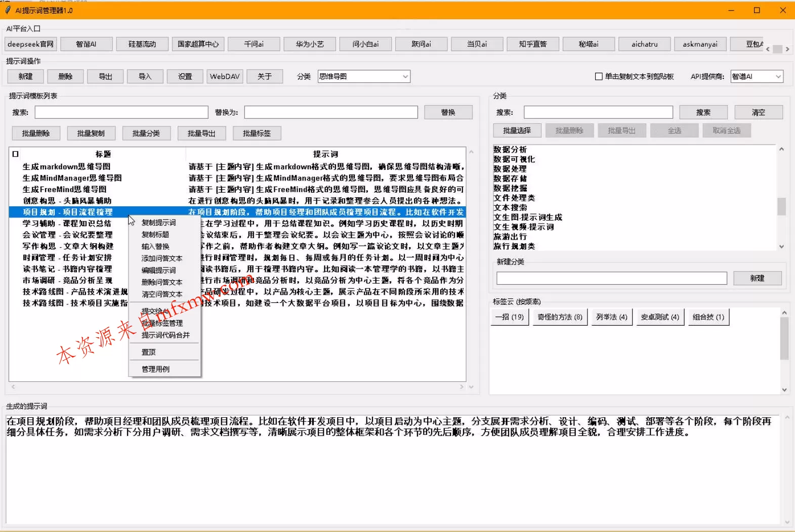
Task: Click the askmanyai platform button
Action: tap(700, 44)
